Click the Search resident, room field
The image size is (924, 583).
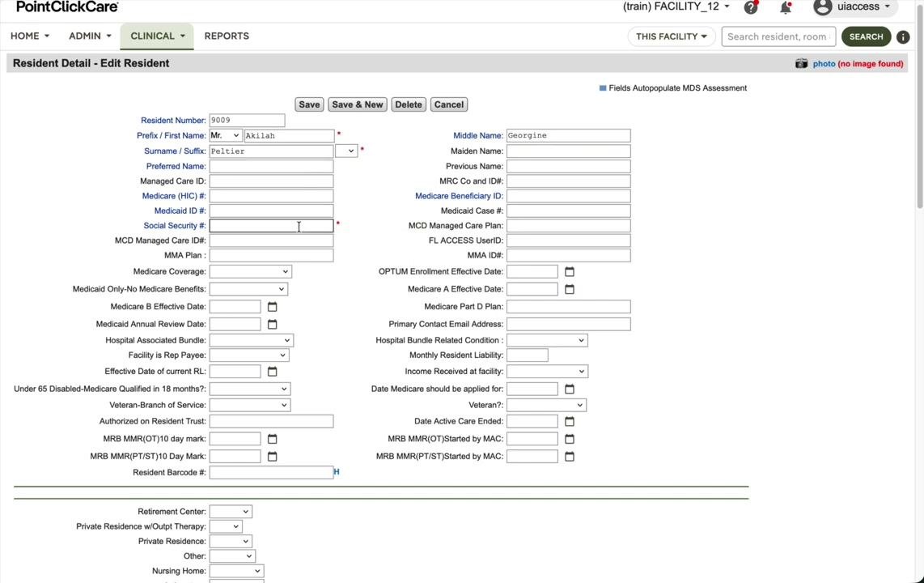(x=778, y=36)
